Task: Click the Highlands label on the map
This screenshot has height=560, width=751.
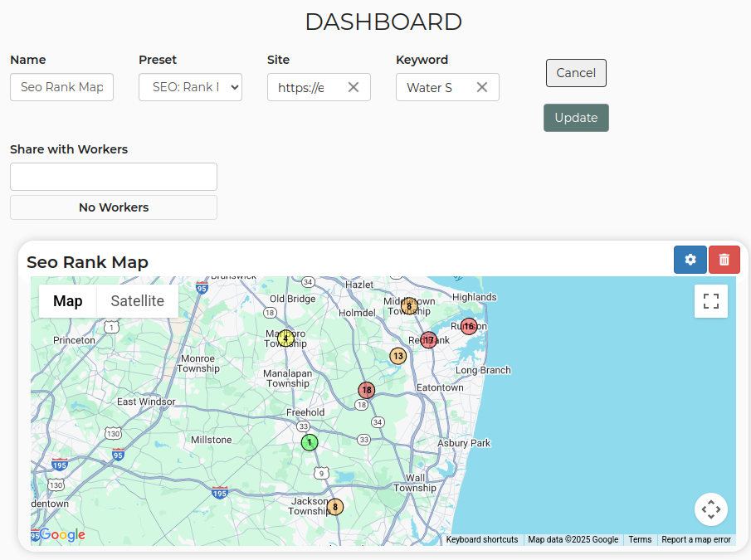Action: click(x=474, y=297)
